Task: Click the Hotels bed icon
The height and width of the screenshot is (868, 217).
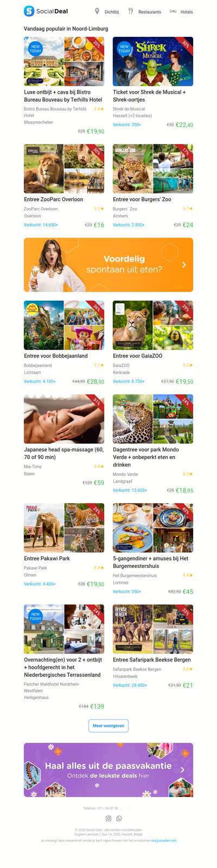Action: click(173, 11)
